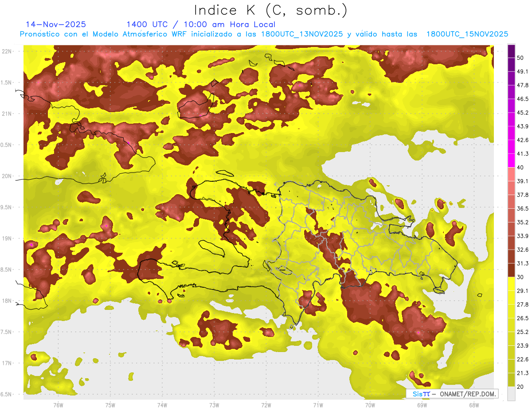Click the 19N latitude label

point(7,239)
